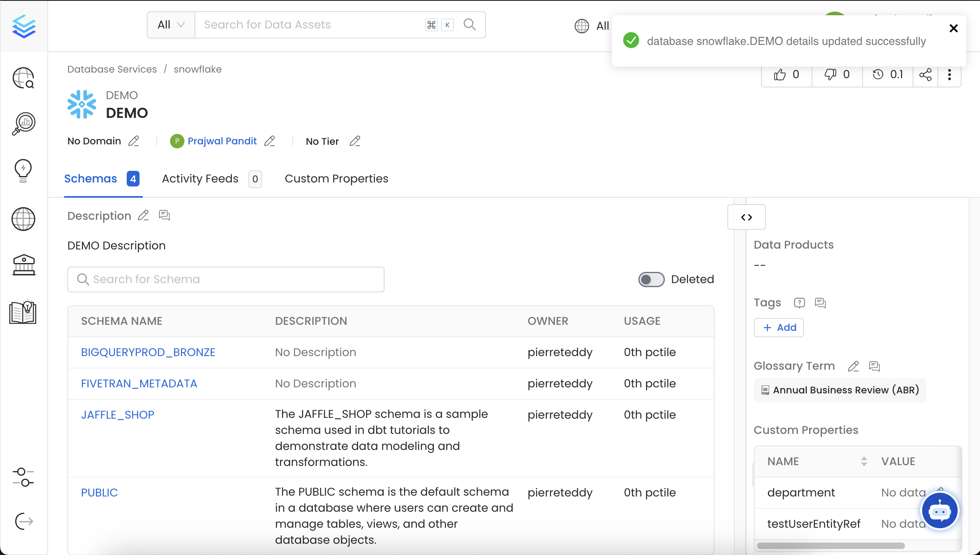
Task: Click the Search for Schema field
Action: [x=226, y=279]
